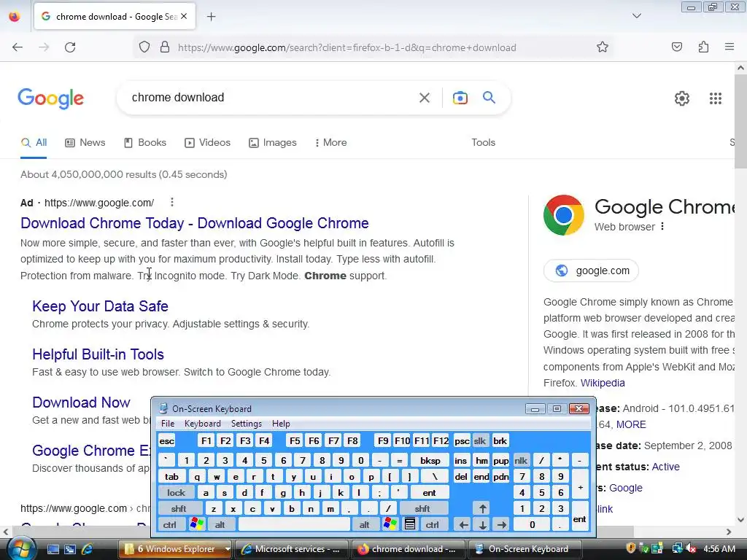Clear the search box with the X icon
The image size is (747, 560).
click(425, 98)
